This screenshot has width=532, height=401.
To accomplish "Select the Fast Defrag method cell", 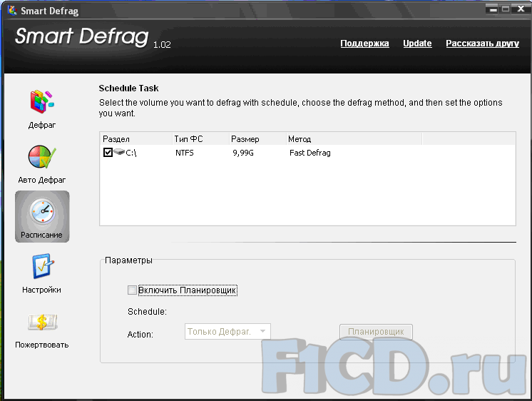I will coord(310,153).
